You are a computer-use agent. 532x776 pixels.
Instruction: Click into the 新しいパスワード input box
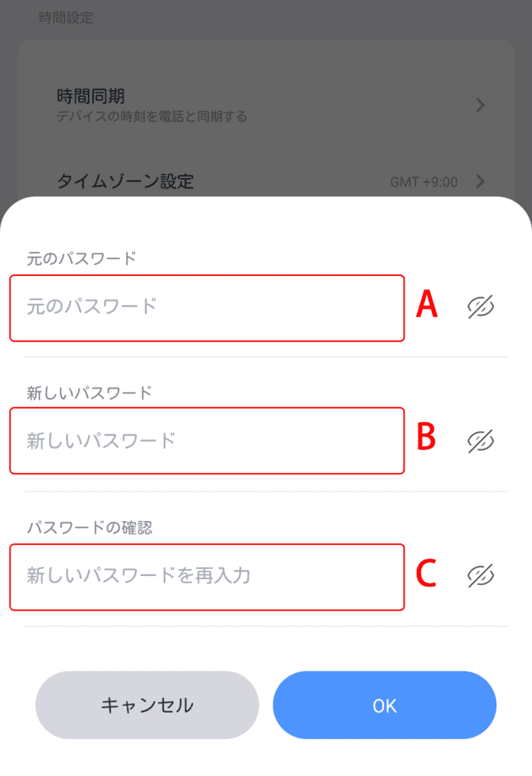206,441
